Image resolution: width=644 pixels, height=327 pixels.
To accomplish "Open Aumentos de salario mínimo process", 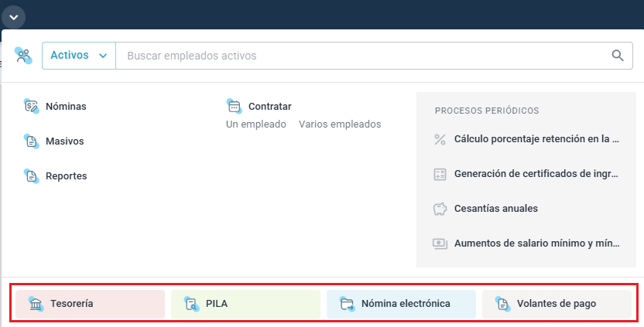I will click(x=536, y=243).
